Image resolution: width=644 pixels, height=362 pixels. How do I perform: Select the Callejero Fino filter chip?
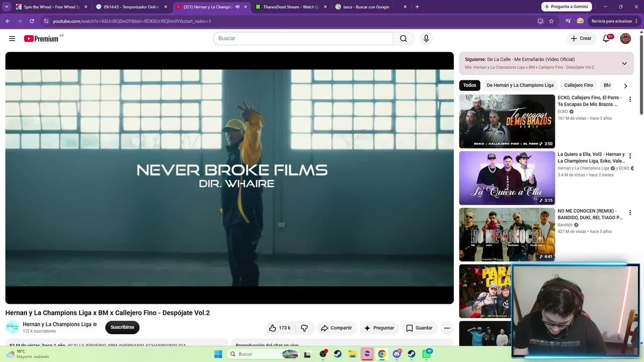coord(579,85)
